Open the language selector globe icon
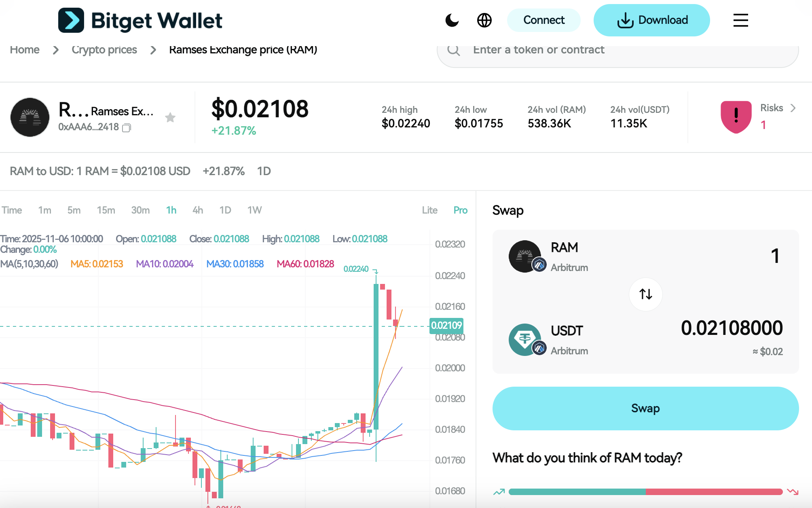Viewport: 812px width, 508px height. click(x=484, y=20)
